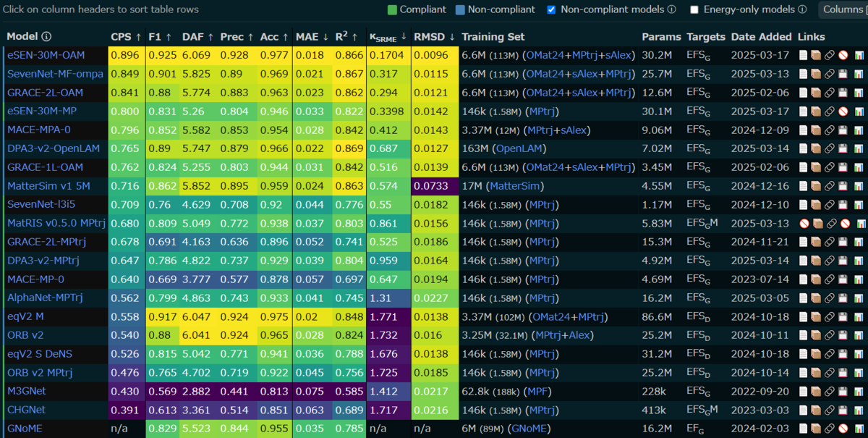
Task: Click the red prohibited paper icon for MatRIS v0.5.0 MPtrj
Action: pyautogui.click(x=804, y=223)
